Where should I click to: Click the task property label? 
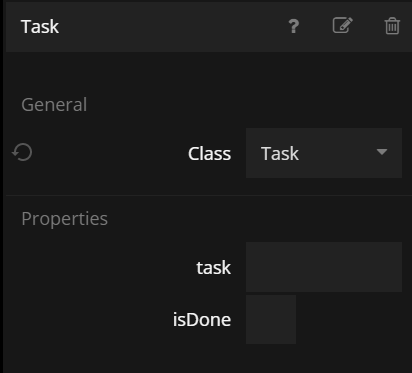(x=213, y=268)
